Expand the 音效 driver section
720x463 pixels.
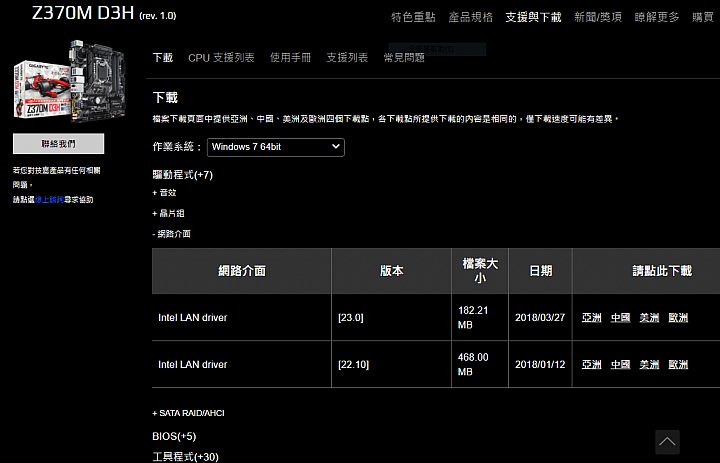[164, 193]
